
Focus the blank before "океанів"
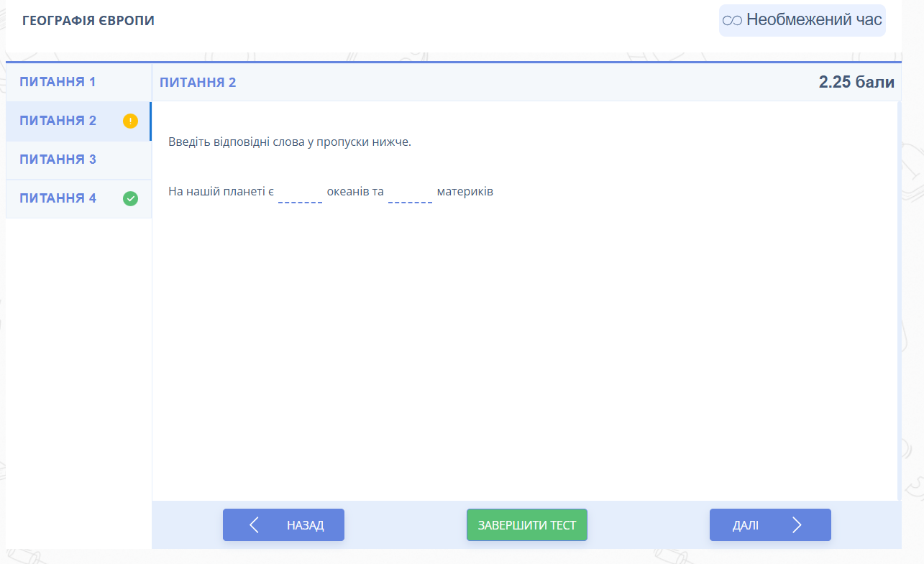300,193
